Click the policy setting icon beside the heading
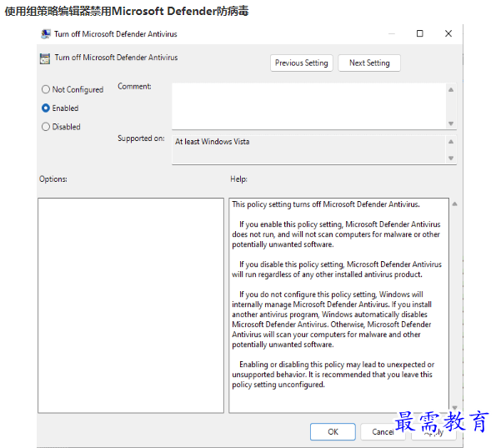The height and width of the screenshot is (448, 496). coord(45,58)
